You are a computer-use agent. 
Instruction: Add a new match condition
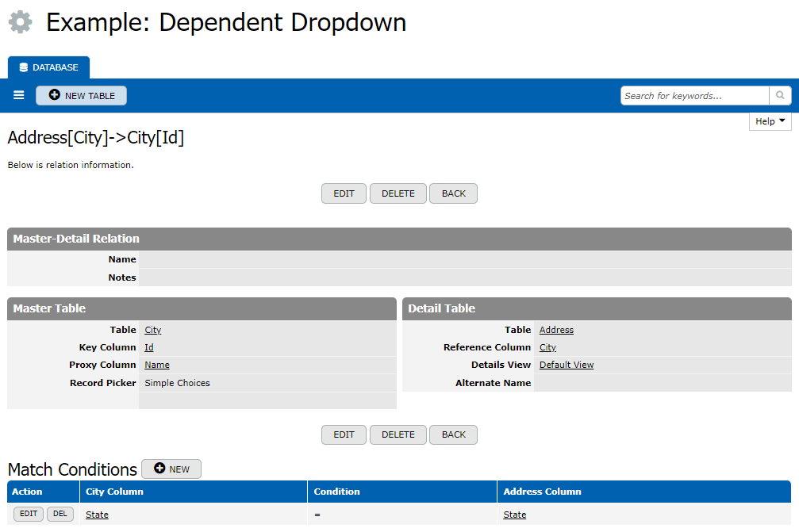point(171,469)
